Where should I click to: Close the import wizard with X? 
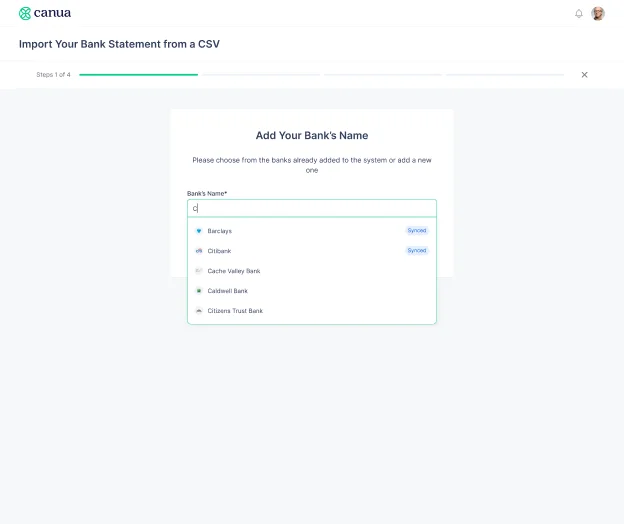pos(584,75)
